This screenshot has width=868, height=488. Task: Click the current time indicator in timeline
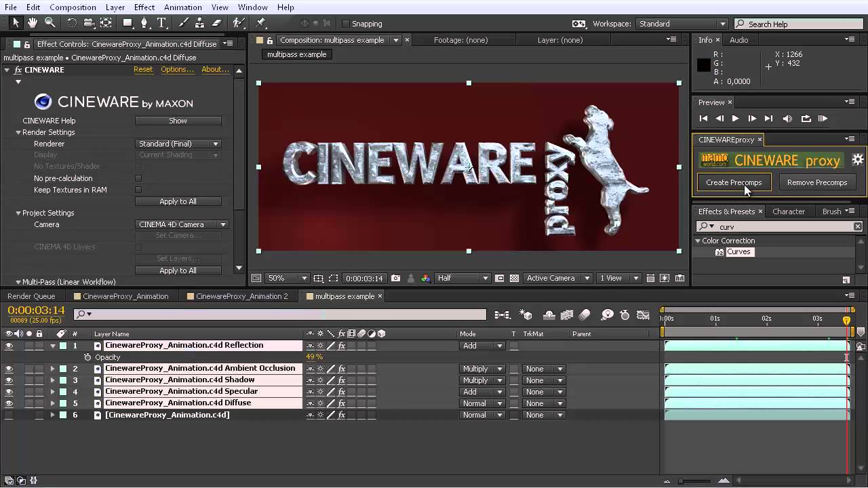click(846, 320)
